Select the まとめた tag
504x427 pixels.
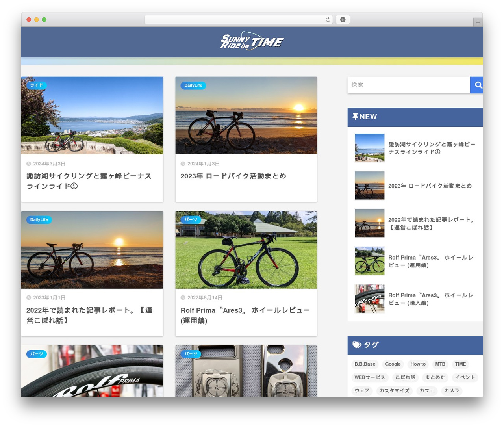coord(435,377)
